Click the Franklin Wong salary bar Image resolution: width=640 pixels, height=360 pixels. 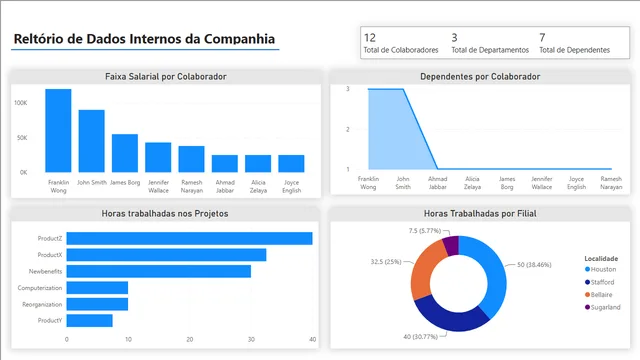point(58,131)
